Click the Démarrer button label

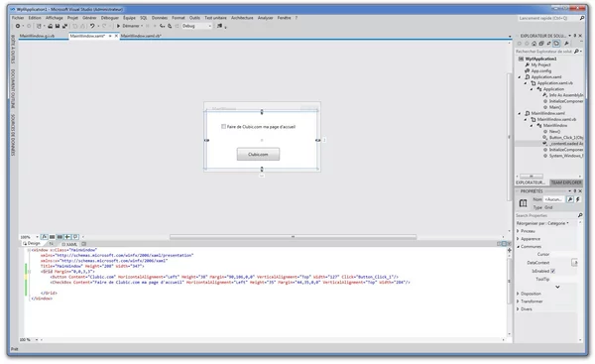pyautogui.click(x=131, y=26)
